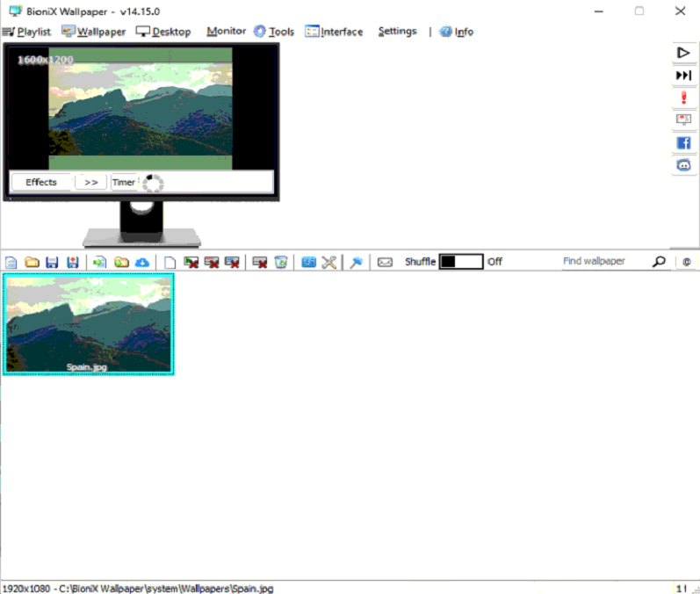
Task: Open the Interface menu
Action: coord(334,32)
